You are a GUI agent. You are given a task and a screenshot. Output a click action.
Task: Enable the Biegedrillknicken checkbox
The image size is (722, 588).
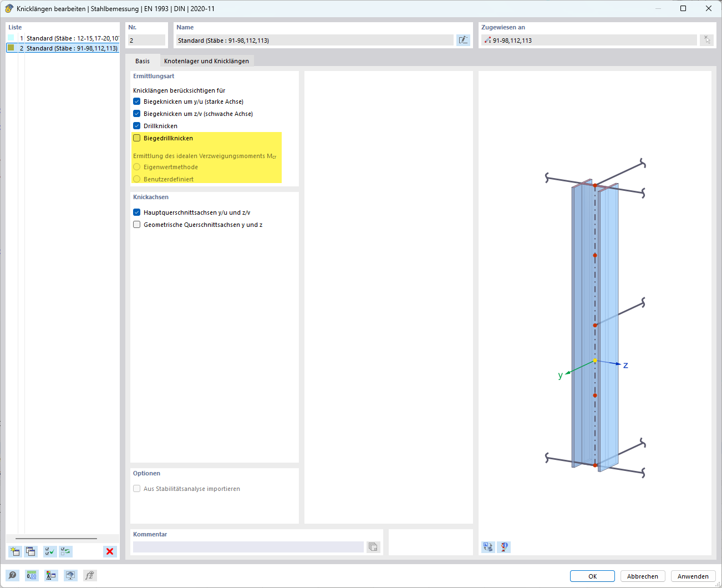[x=137, y=138]
